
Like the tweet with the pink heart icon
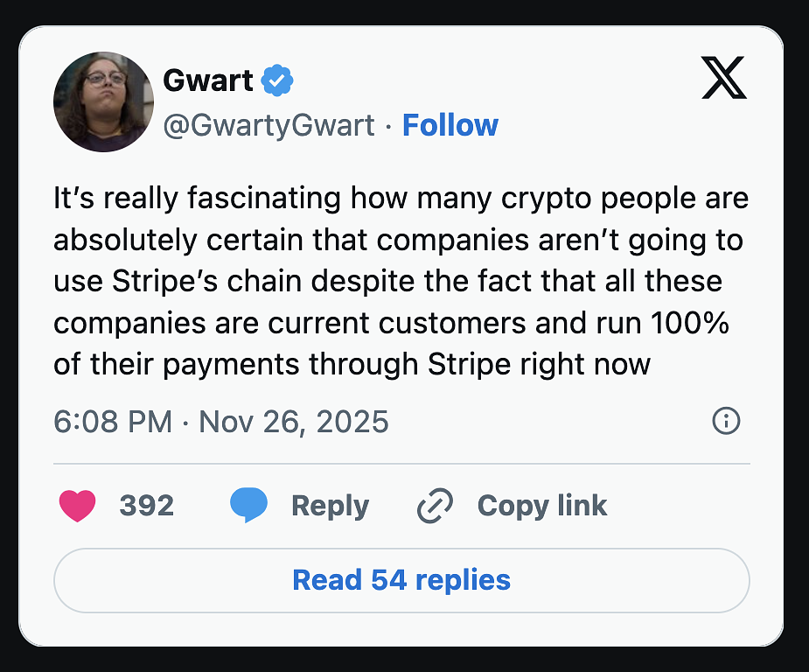pos(77,506)
